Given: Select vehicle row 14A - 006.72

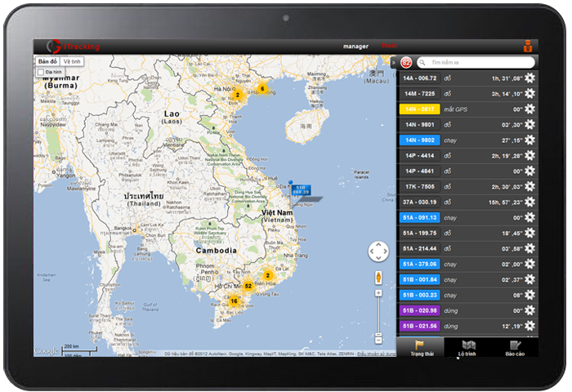Looking at the screenshot, I should point(467,78).
